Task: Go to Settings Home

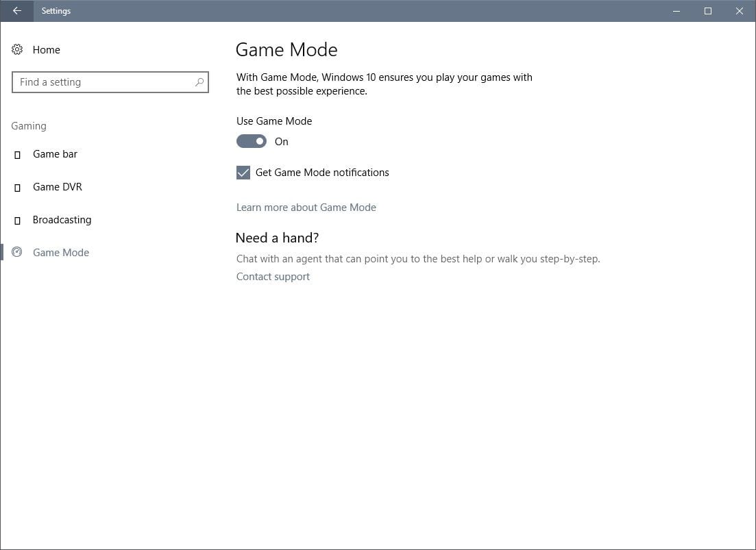Action: tap(47, 49)
